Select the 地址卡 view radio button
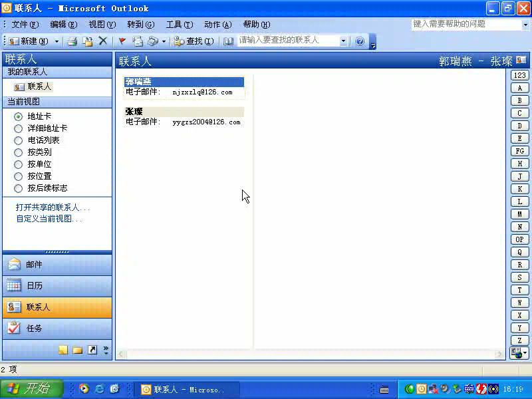 pyautogui.click(x=19, y=116)
